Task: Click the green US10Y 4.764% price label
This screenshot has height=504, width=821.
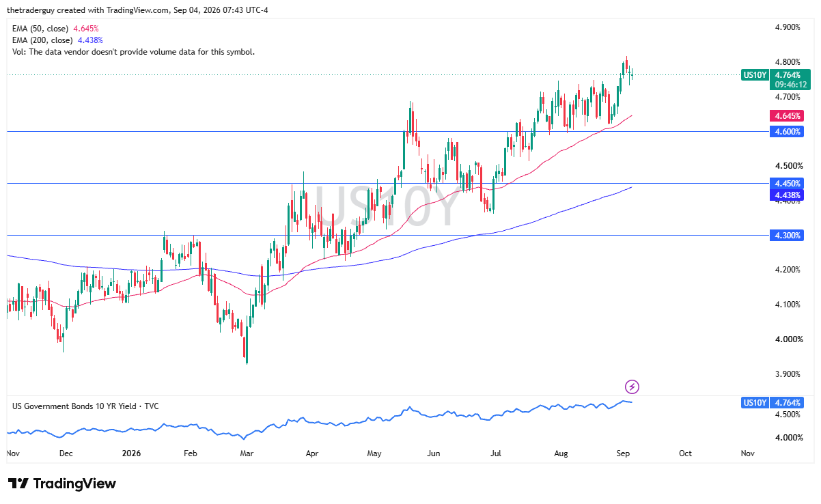Action: 775,80
